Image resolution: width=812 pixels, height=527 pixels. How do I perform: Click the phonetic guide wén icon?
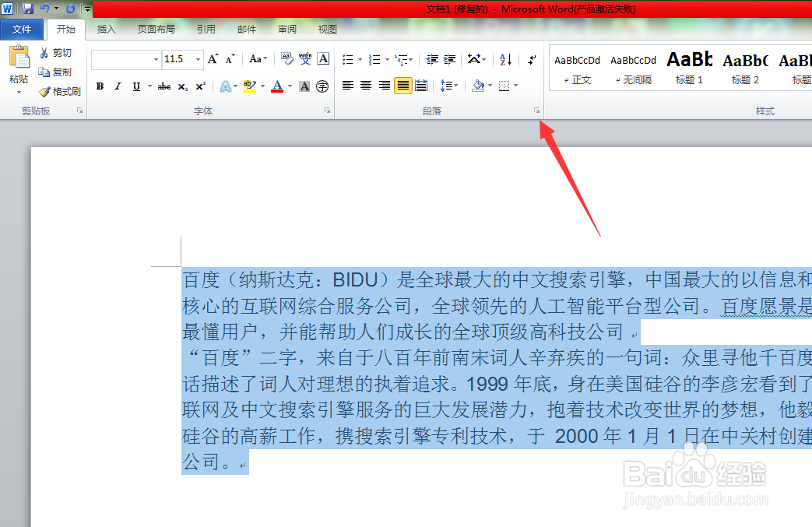(x=305, y=59)
